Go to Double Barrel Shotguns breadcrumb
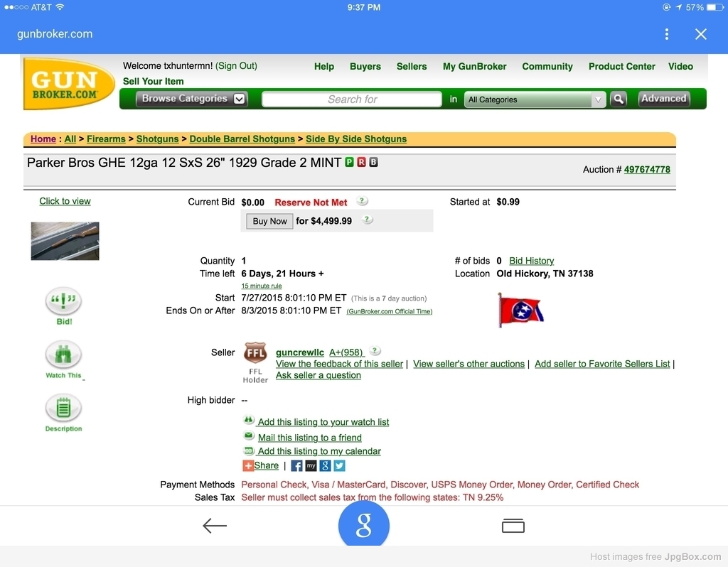The height and width of the screenshot is (567, 728). [242, 139]
